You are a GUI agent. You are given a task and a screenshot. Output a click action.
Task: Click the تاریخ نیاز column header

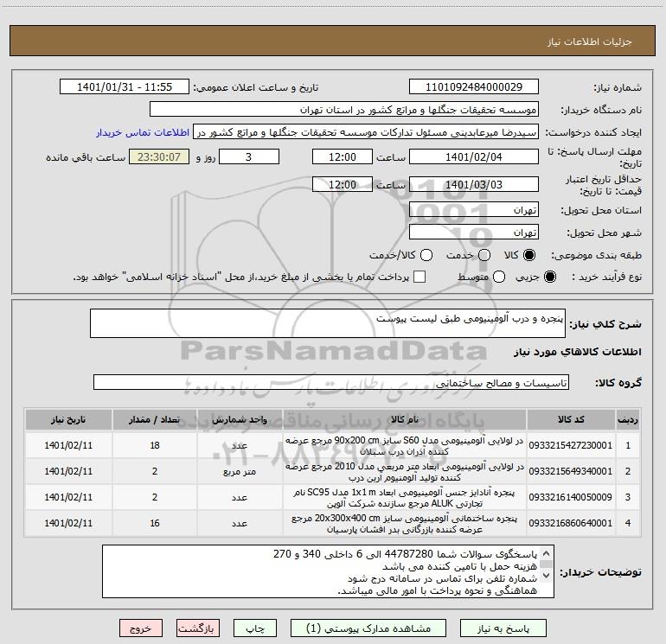click(x=68, y=419)
